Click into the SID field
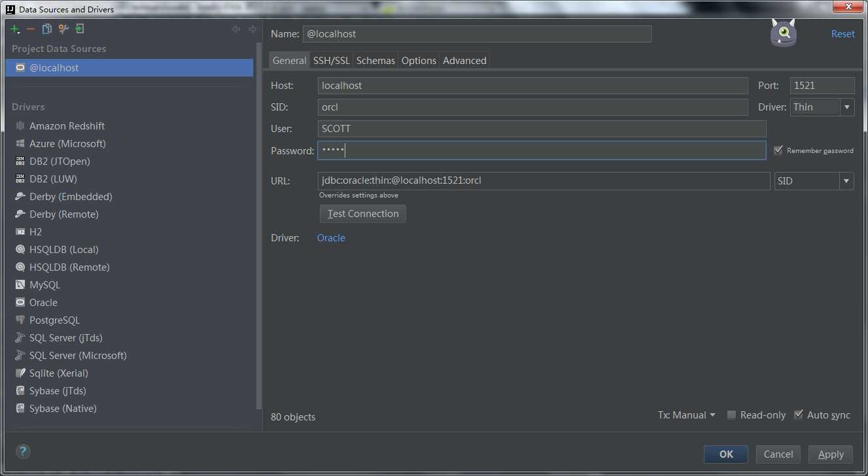This screenshot has height=476, width=868. [x=533, y=107]
